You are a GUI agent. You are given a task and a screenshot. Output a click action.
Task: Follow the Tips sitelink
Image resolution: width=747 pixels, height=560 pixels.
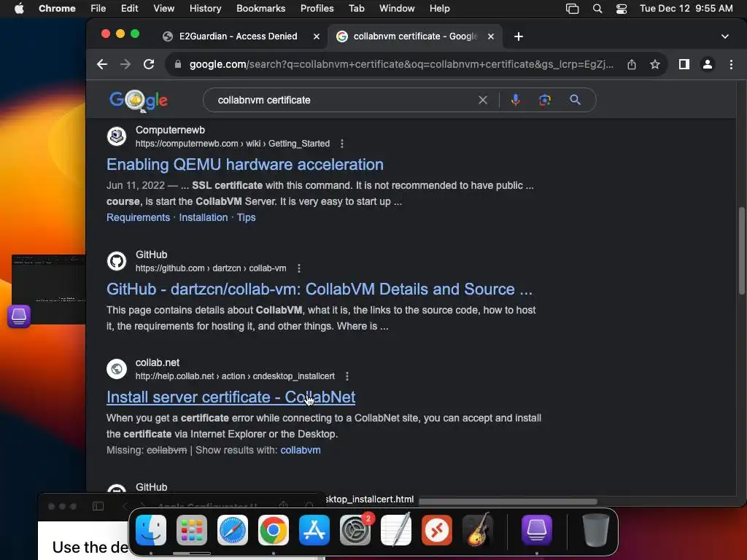pyautogui.click(x=247, y=217)
